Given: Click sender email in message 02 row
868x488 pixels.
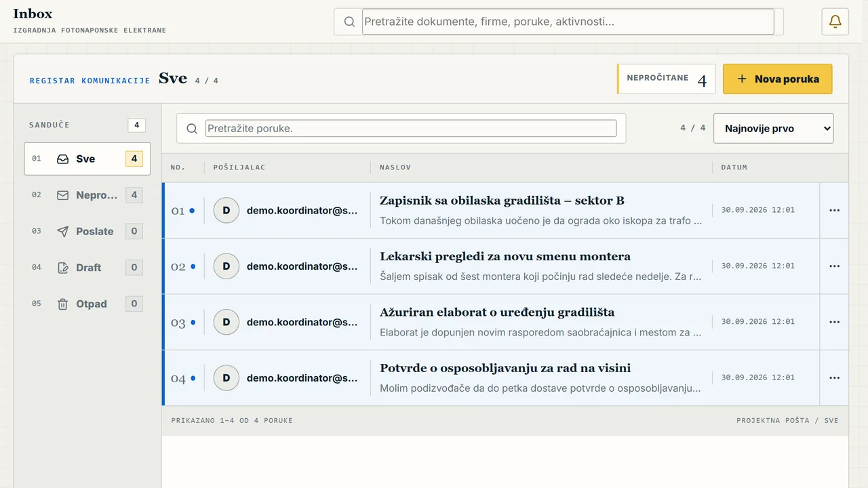Looking at the screenshot, I should (x=302, y=266).
